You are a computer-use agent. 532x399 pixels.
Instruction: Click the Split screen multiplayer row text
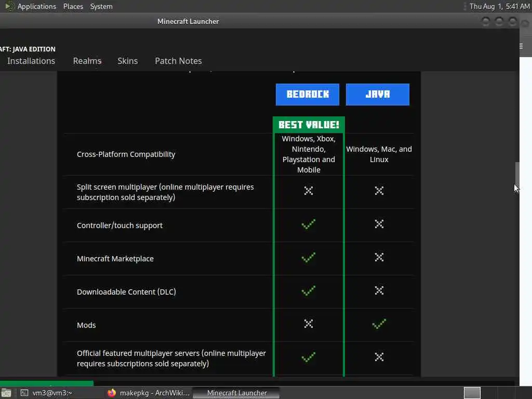(x=165, y=192)
